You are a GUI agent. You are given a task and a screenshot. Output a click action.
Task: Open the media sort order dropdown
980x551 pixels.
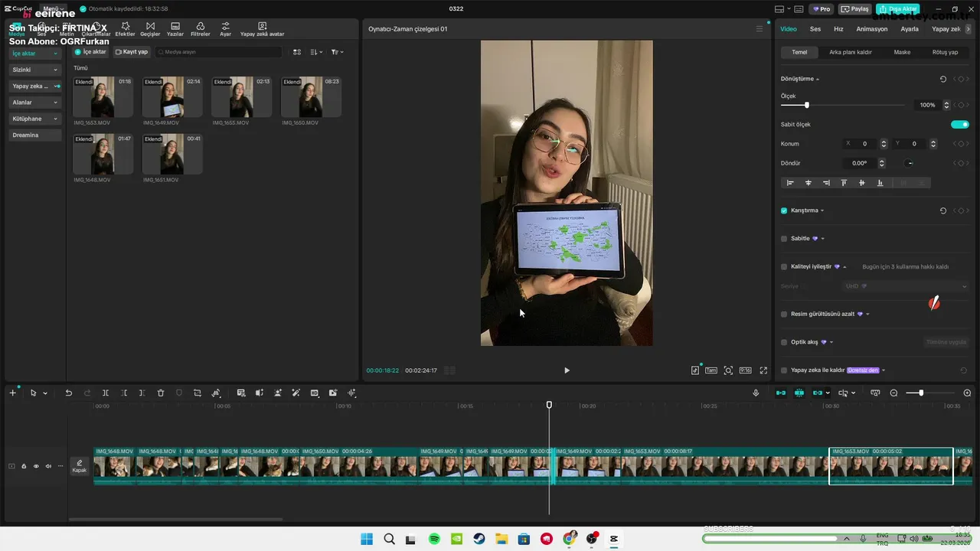tap(317, 52)
